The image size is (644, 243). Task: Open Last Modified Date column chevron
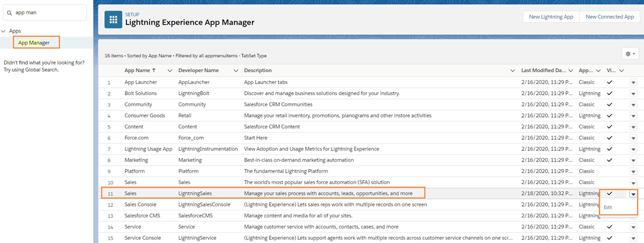tap(571, 71)
